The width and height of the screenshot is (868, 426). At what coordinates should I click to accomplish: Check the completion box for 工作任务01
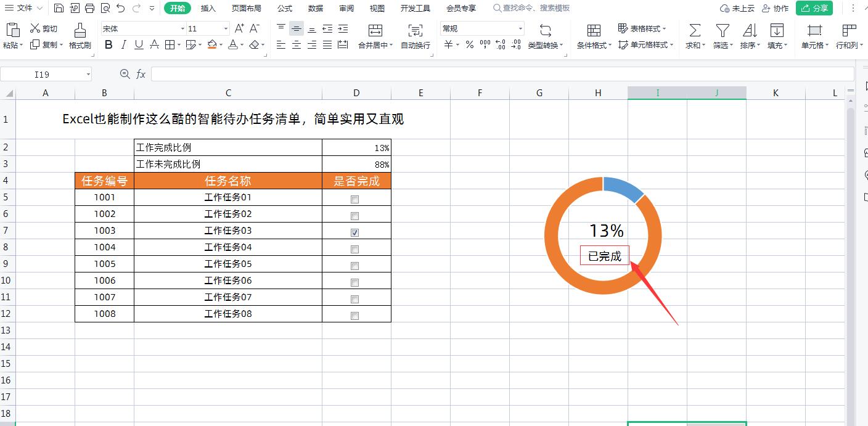click(354, 199)
